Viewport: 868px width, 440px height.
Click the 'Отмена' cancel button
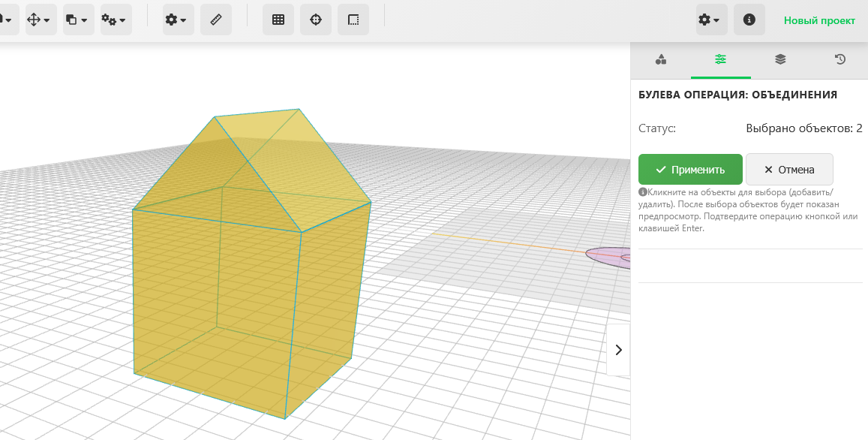[789, 170]
